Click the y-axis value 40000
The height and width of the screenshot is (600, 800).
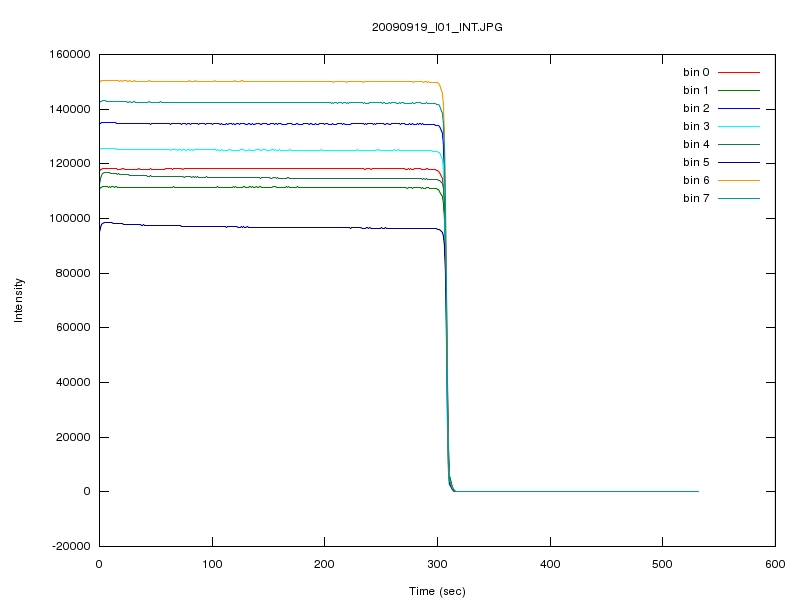[x=73, y=382]
